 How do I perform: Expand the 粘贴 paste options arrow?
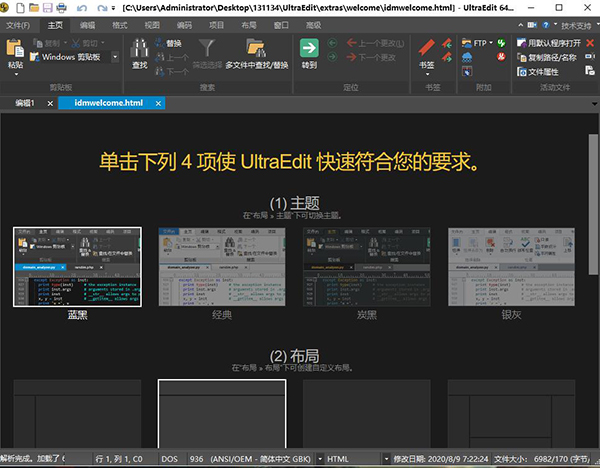click(16, 74)
